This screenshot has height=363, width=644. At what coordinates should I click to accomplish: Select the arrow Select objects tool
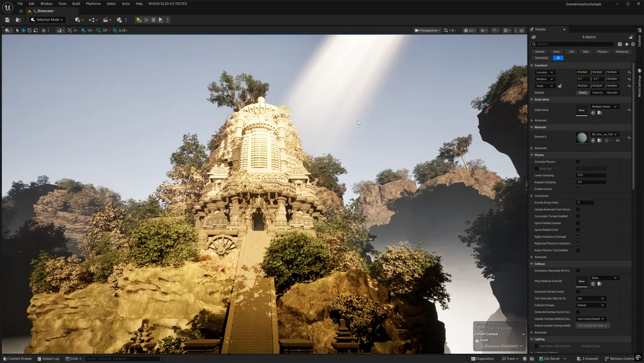(x=17, y=31)
